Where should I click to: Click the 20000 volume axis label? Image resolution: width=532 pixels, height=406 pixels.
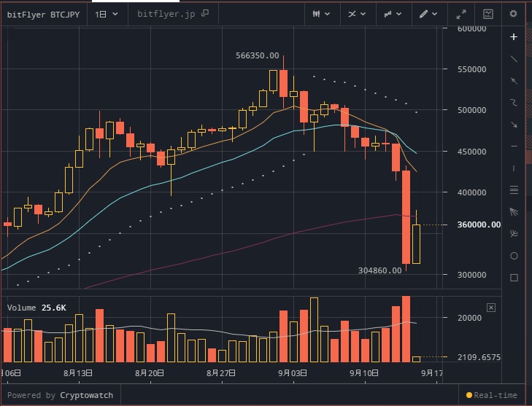coord(469,318)
